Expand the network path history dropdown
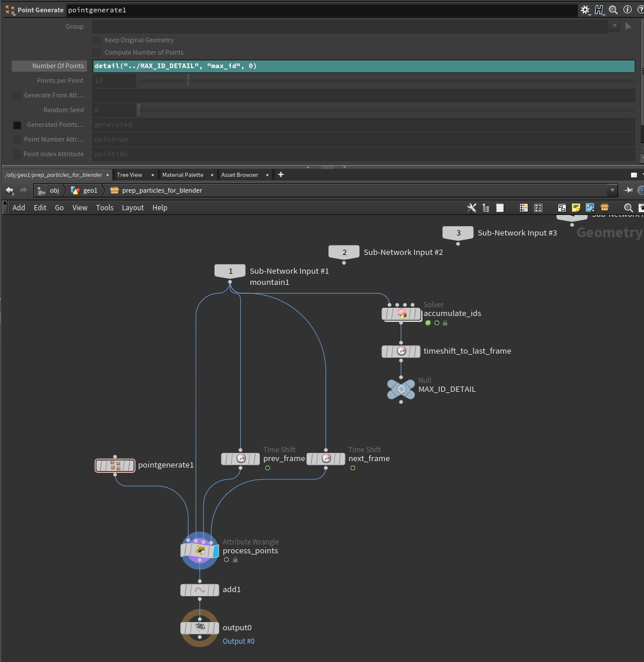Screen dimensions: 644x662 click(x=613, y=190)
